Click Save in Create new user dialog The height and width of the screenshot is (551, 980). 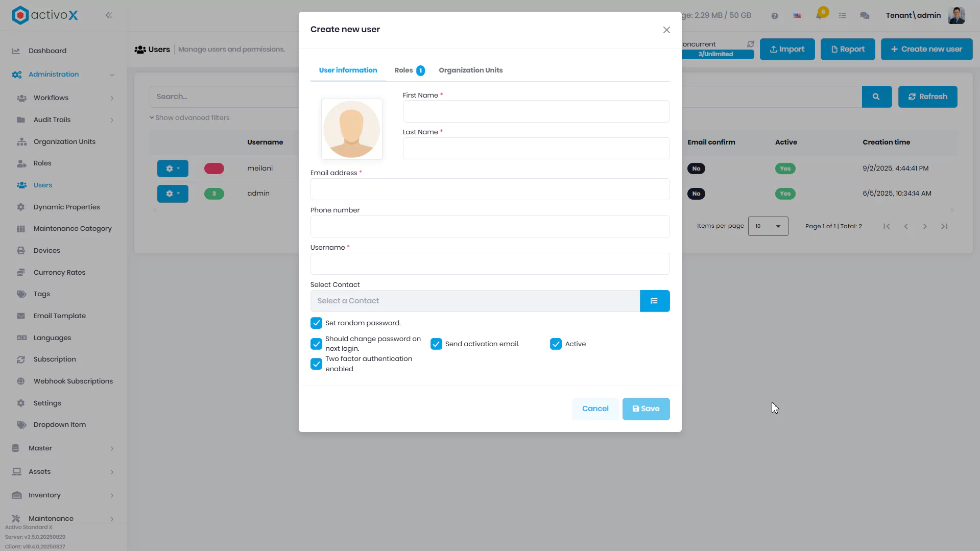click(646, 409)
